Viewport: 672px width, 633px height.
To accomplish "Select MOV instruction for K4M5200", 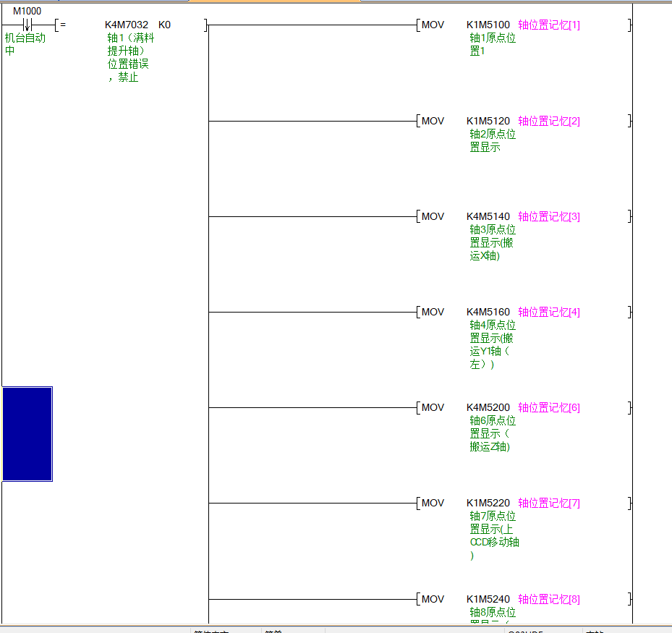I will [x=433, y=407].
